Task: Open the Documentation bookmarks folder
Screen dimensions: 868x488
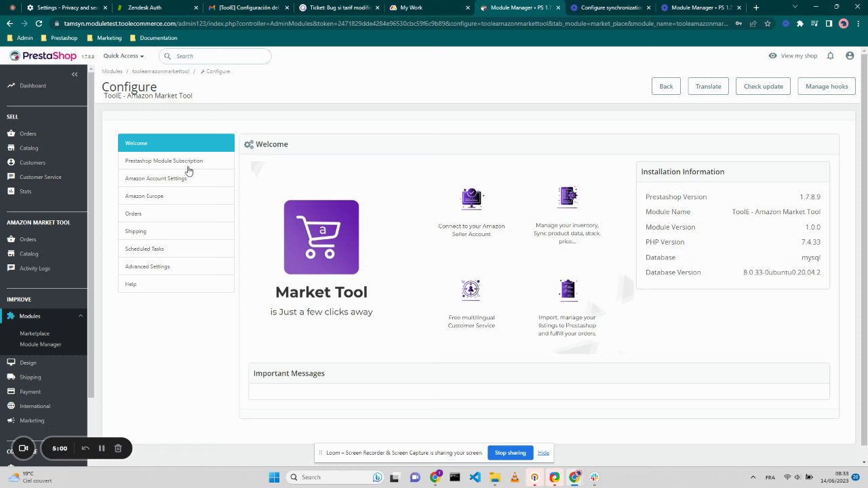Action: (153, 38)
